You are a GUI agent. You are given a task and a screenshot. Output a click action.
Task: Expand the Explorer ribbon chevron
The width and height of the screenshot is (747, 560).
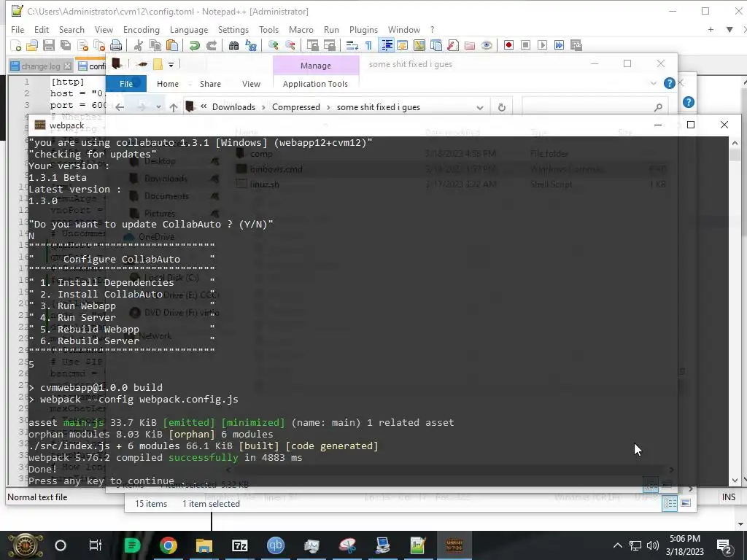tap(653, 83)
